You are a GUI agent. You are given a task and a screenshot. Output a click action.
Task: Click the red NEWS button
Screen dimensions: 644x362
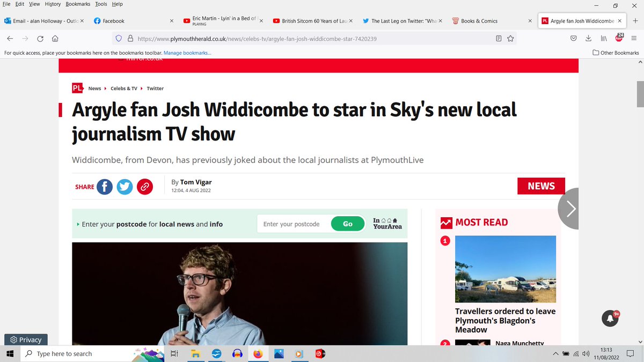coord(541,186)
